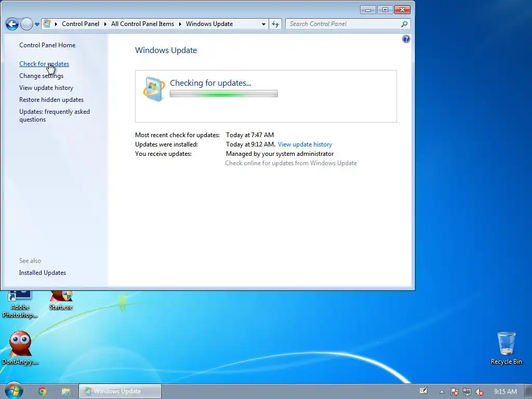This screenshot has width=532, height=399.
Task: Open the address bar history dropdown
Action: (x=263, y=24)
